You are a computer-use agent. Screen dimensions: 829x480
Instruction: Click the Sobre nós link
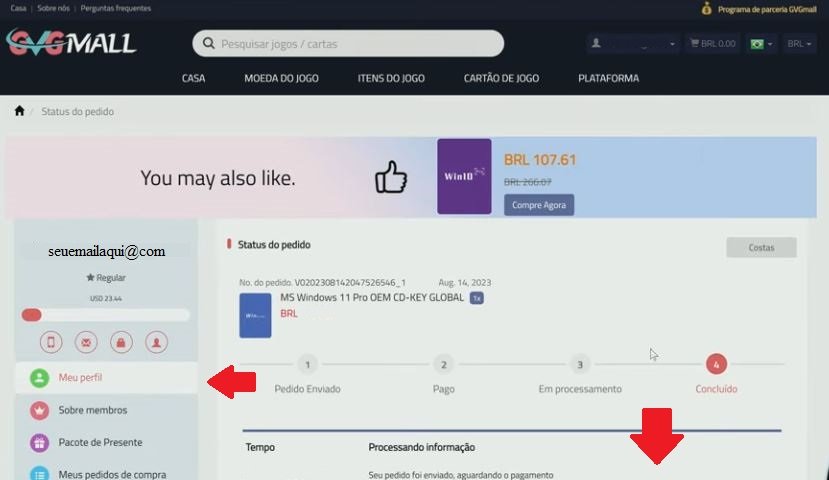click(53, 8)
